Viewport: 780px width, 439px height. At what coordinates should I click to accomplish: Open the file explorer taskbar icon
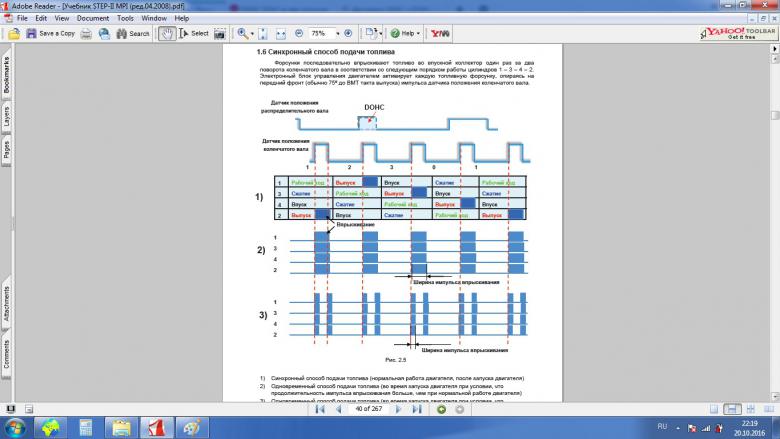(121, 428)
